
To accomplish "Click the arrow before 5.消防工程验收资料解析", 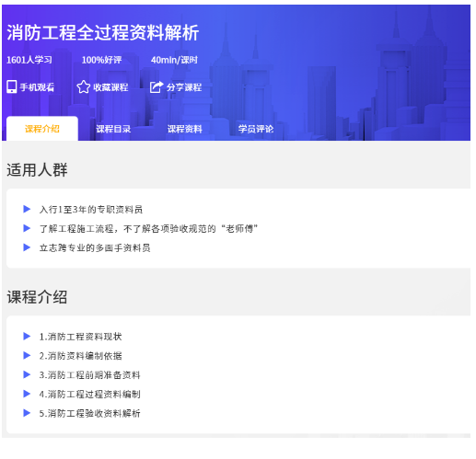I will (27, 413).
